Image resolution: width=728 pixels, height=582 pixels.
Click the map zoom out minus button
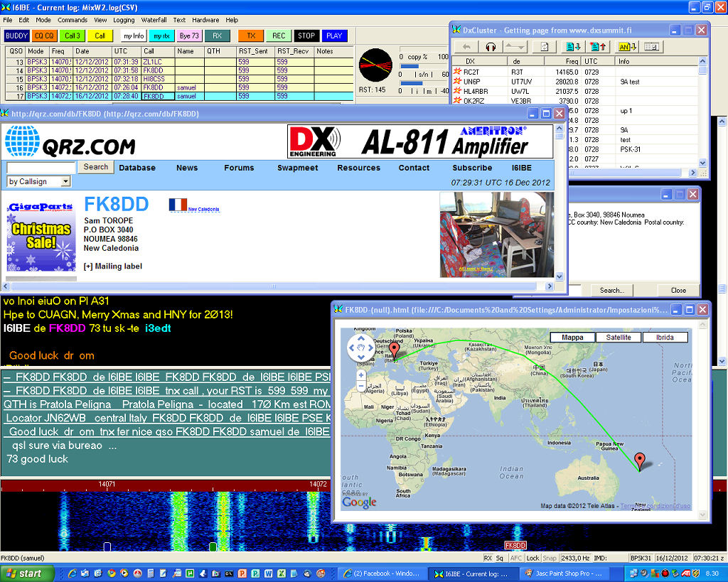pos(361,386)
